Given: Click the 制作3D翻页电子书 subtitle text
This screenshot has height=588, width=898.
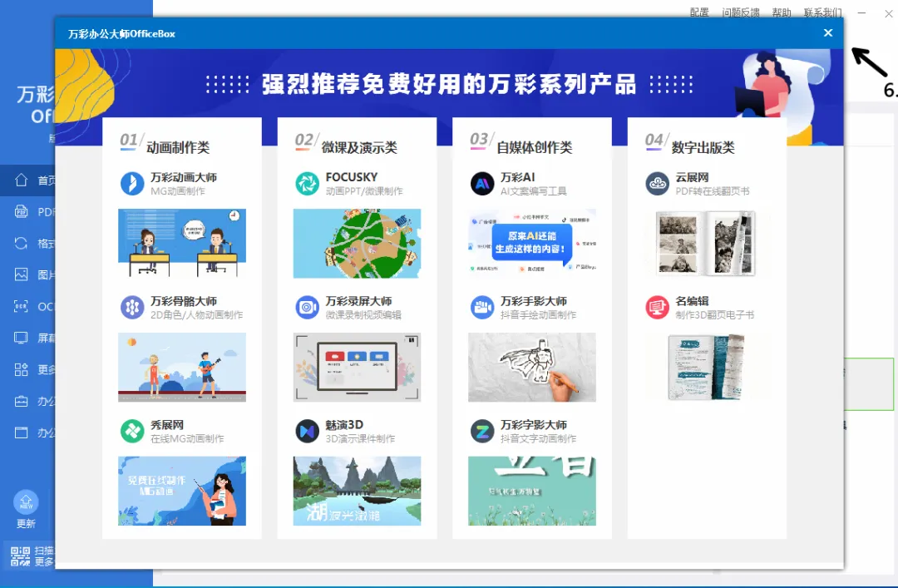Looking at the screenshot, I should tap(714, 315).
